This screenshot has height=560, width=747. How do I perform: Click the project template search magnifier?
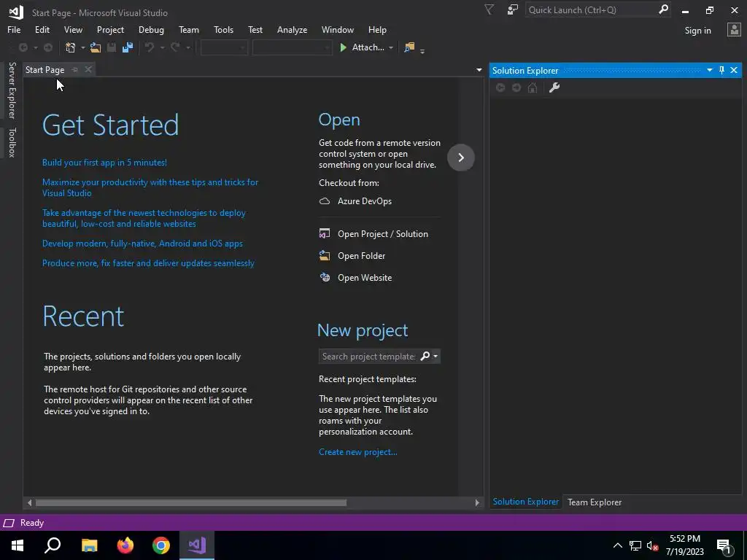425,356
